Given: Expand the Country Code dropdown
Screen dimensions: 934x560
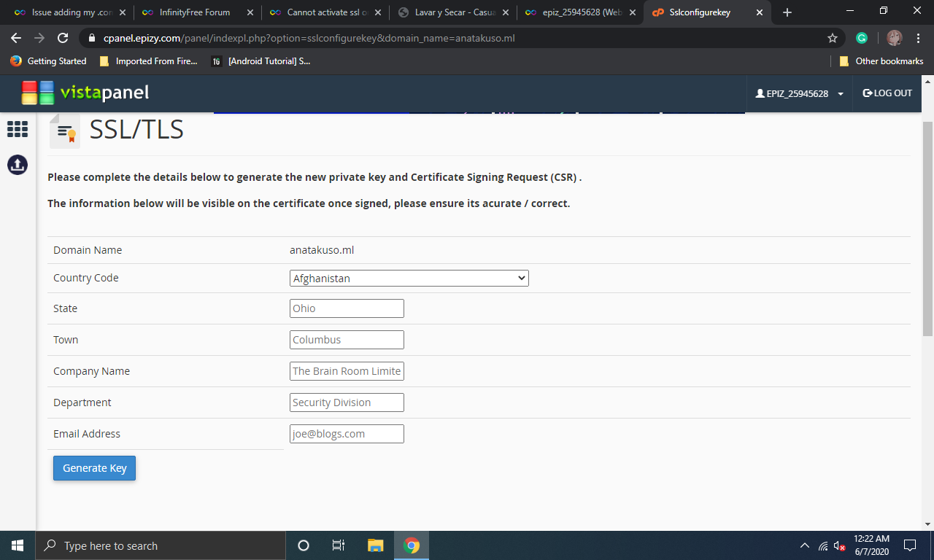Looking at the screenshot, I should [409, 278].
